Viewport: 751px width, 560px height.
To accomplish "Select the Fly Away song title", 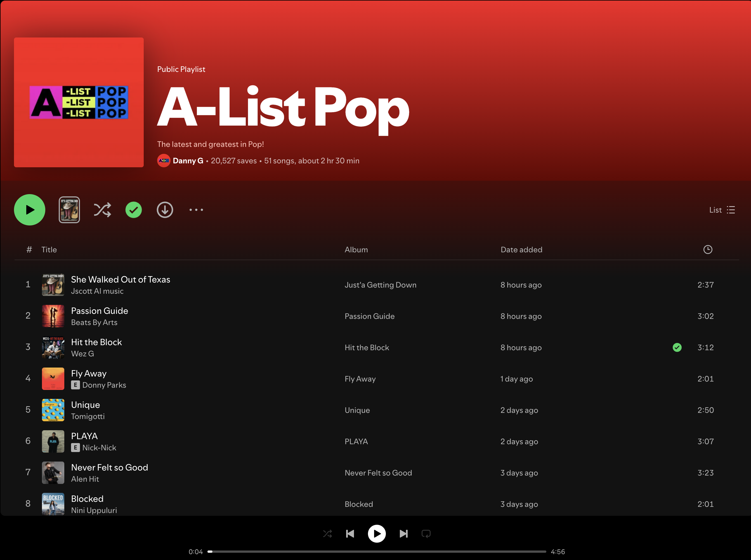I will pos(89,373).
